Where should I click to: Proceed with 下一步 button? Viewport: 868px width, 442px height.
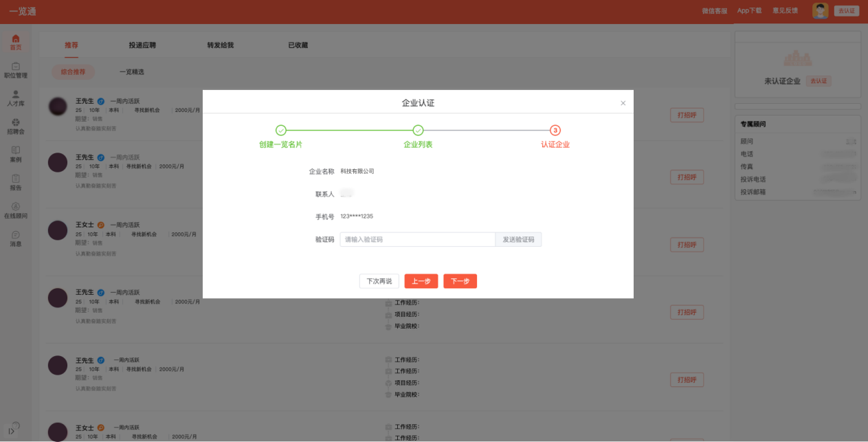pyautogui.click(x=460, y=281)
